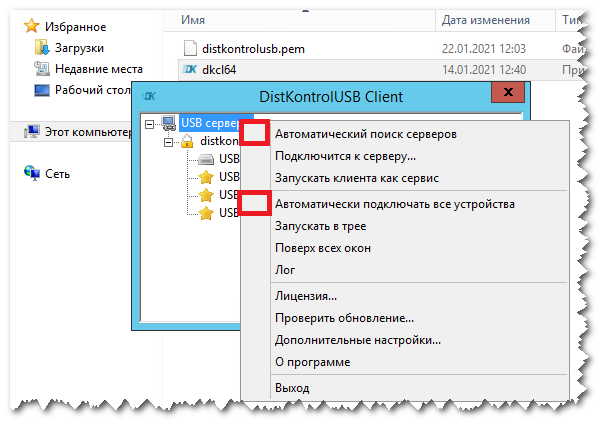
Task: Enable Автоматически подключать все устройства
Action: (394, 203)
